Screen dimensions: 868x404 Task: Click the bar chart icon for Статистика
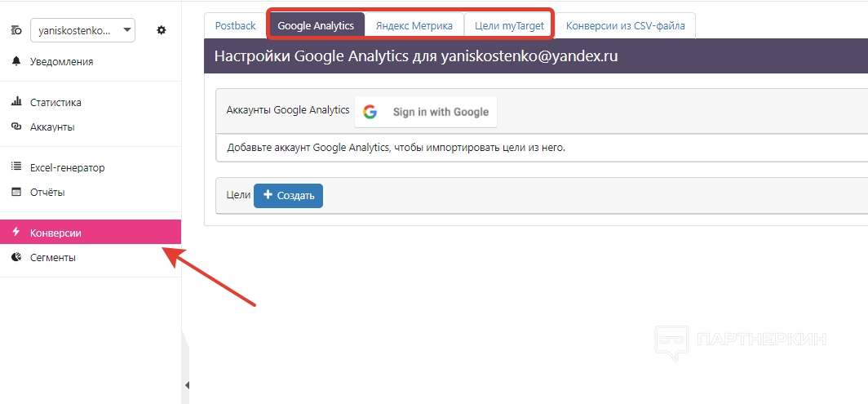tap(16, 102)
